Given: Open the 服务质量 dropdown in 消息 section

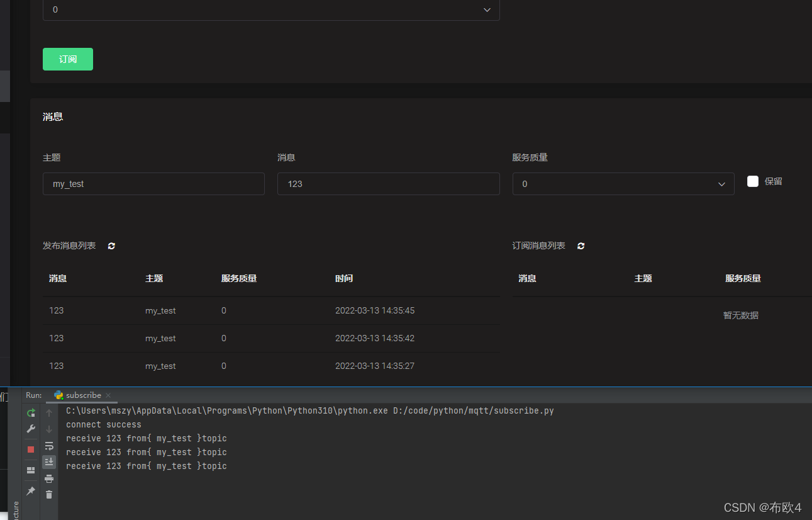Looking at the screenshot, I should click(623, 184).
